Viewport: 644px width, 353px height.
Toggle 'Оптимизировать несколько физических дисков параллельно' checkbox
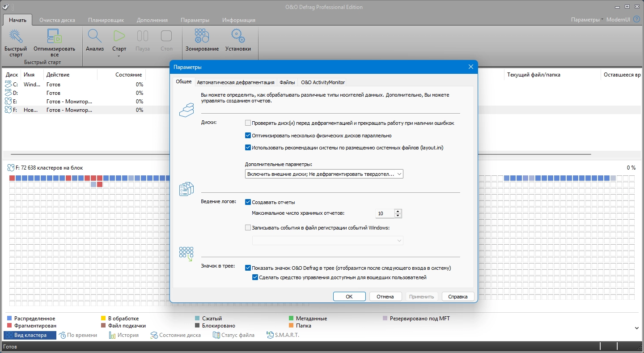248,135
